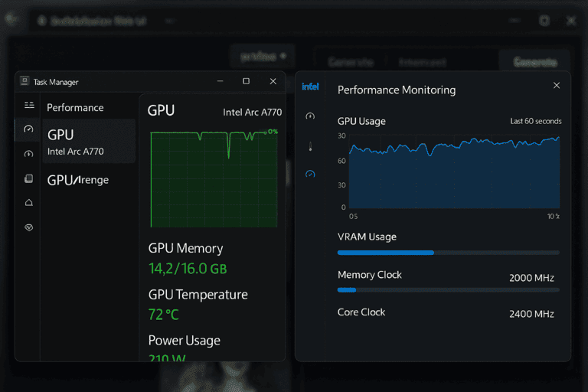Click the 14,2/16.0 GB memory value
Viewport: 588px width, 392px height.
188,269
